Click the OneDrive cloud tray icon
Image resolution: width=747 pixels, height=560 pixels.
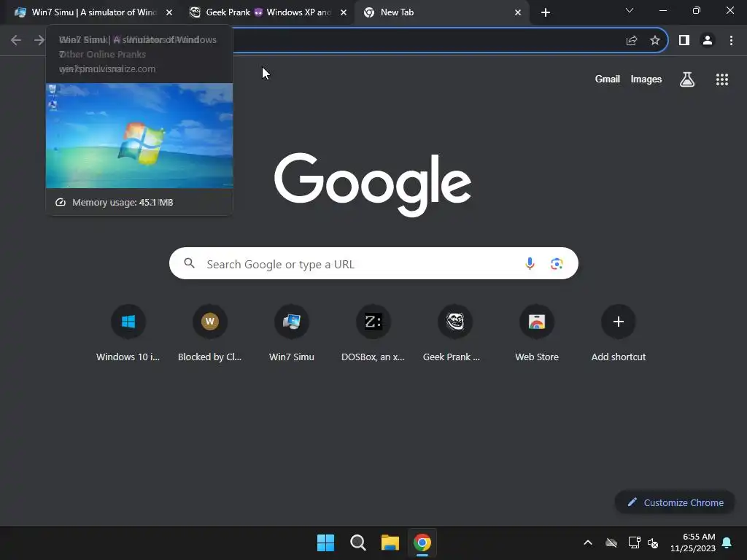coord(611,542)
